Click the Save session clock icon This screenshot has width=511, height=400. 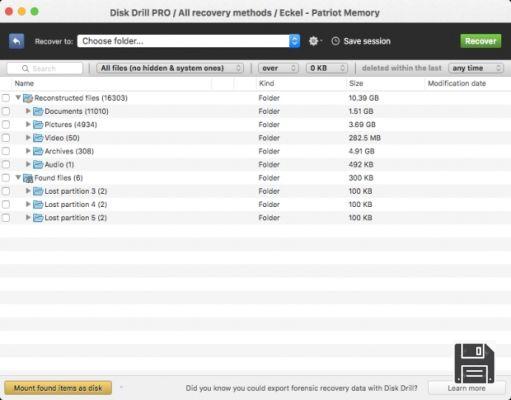click(x=335, y=41)
